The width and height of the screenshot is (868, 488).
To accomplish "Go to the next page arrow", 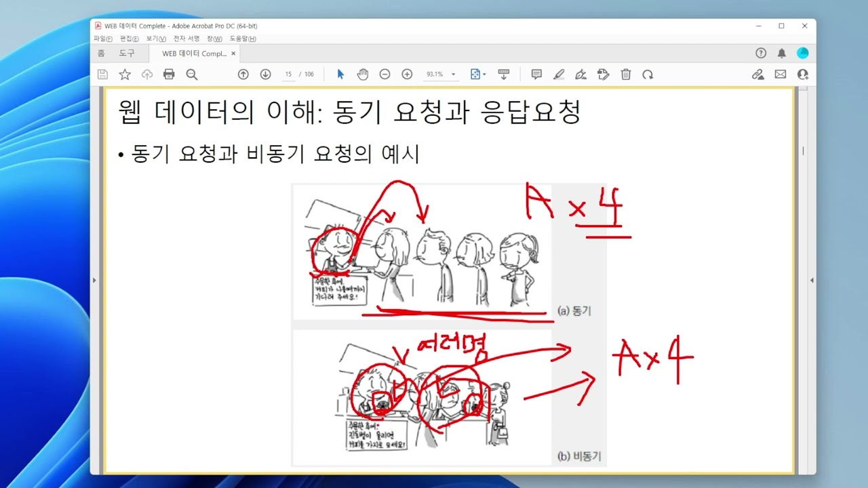I will (265, 74).
